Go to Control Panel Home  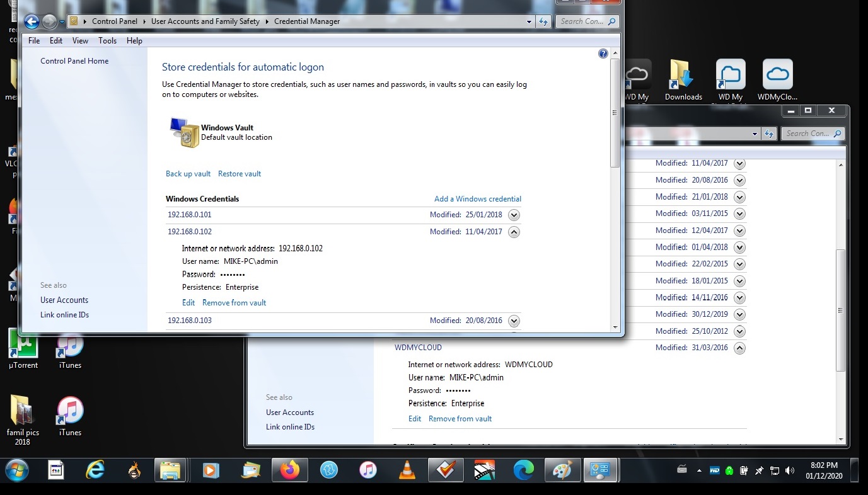pos(74,61)
